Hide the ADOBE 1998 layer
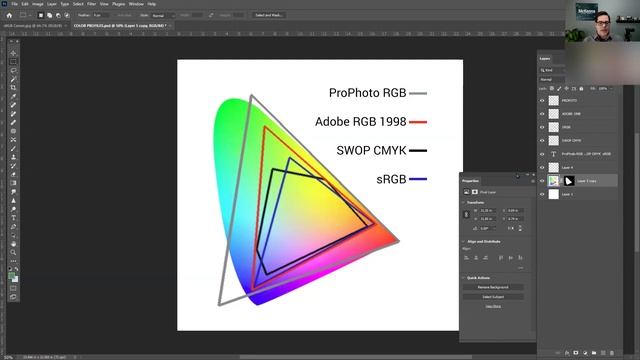This screenshot has width=640, height=360. [542, 114]
